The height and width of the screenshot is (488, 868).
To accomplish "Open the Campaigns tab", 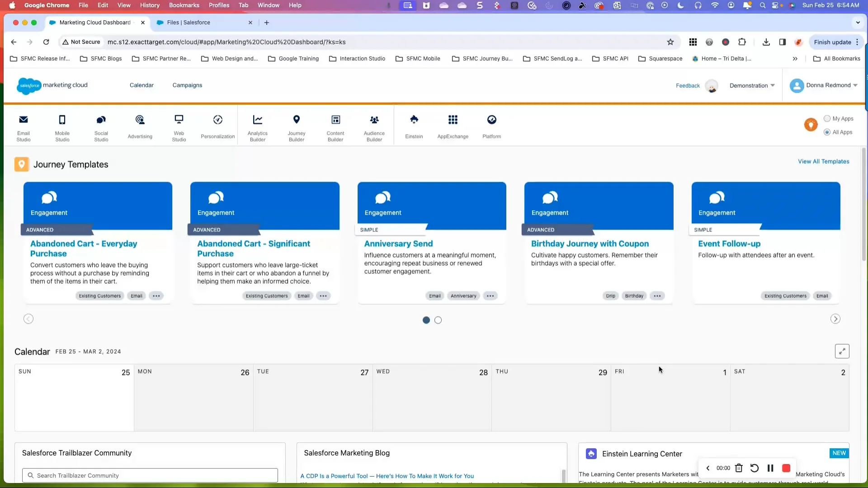I will click(x=187, y=85).
